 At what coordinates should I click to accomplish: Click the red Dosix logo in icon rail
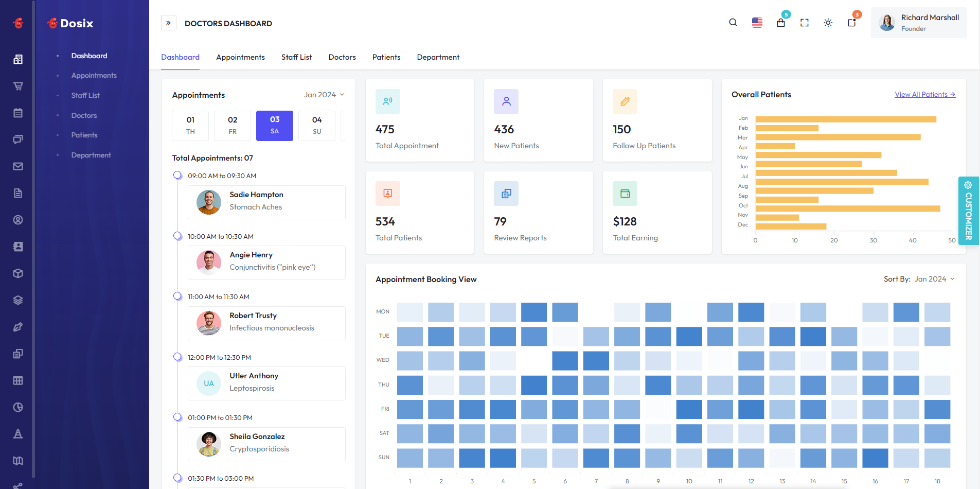[x=18, y=23]
